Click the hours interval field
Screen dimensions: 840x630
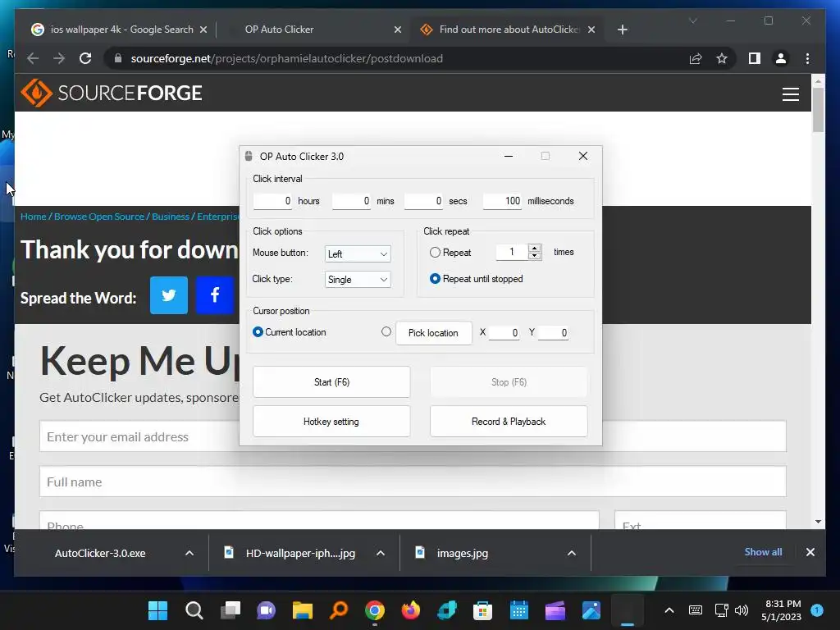272,201
